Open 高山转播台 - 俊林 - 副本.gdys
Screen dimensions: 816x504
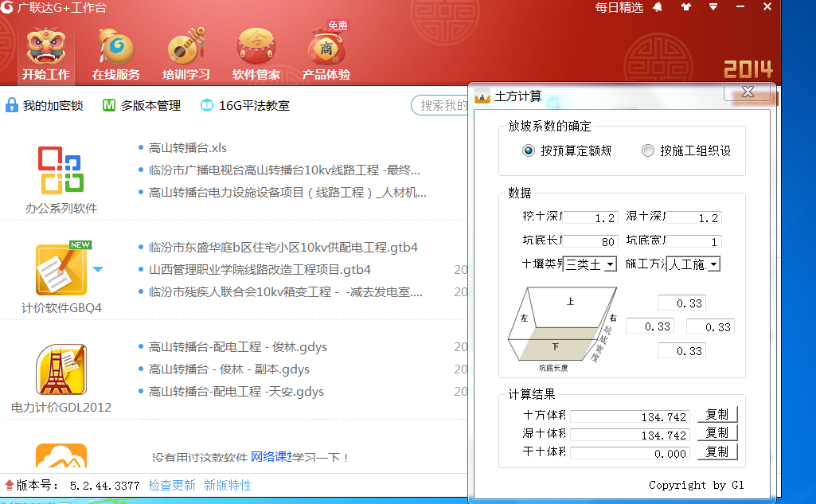pyautogui.click(x=229, y=369)
